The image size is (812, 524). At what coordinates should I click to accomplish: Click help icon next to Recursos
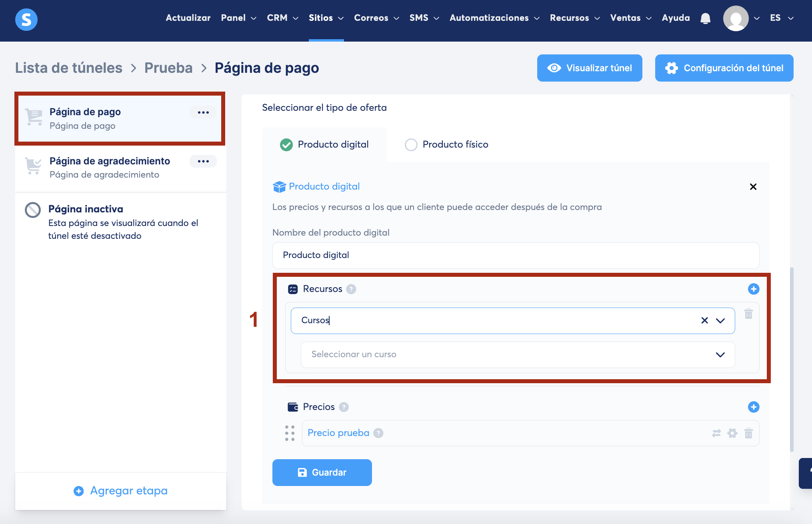point(351,289)
